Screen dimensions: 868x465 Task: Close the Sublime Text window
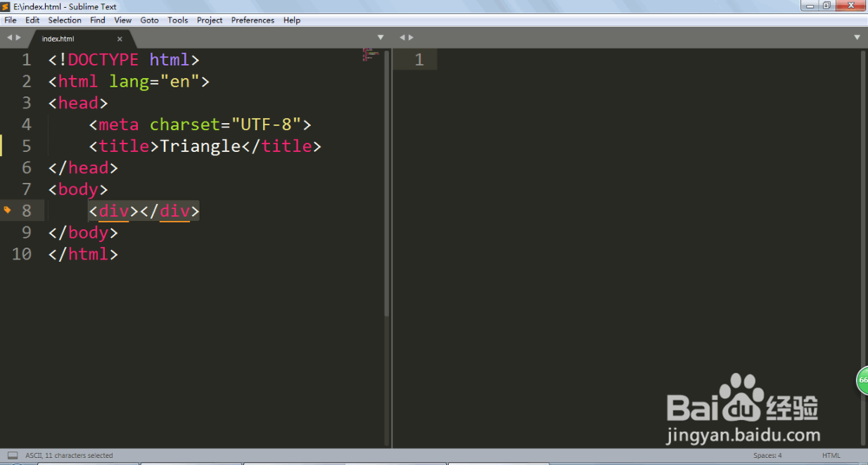click(852, 5)
